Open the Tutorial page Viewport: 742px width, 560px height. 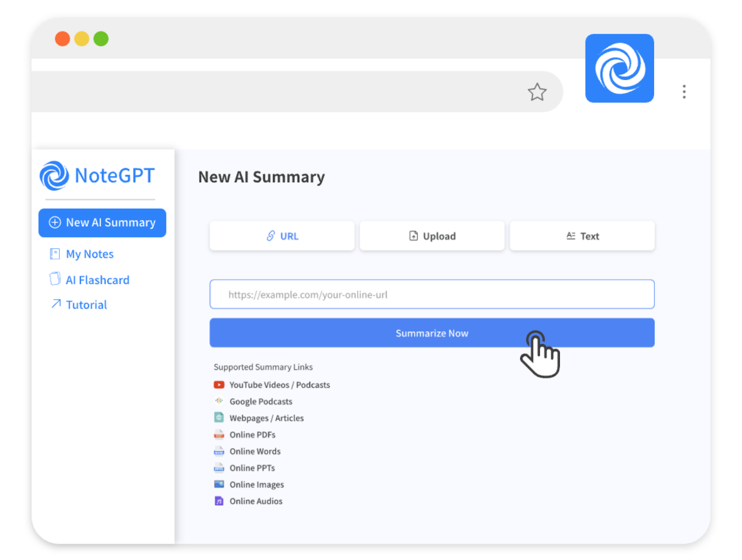pos(86,304)
